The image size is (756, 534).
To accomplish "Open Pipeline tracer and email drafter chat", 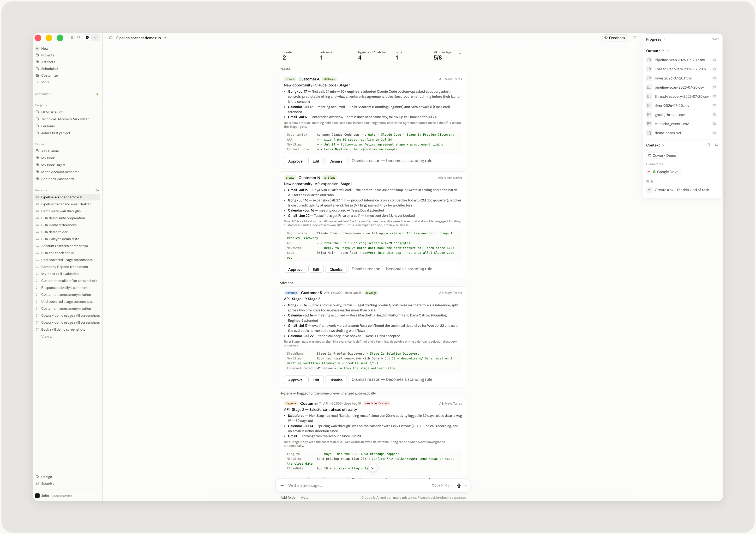I will tap(66, 204).
